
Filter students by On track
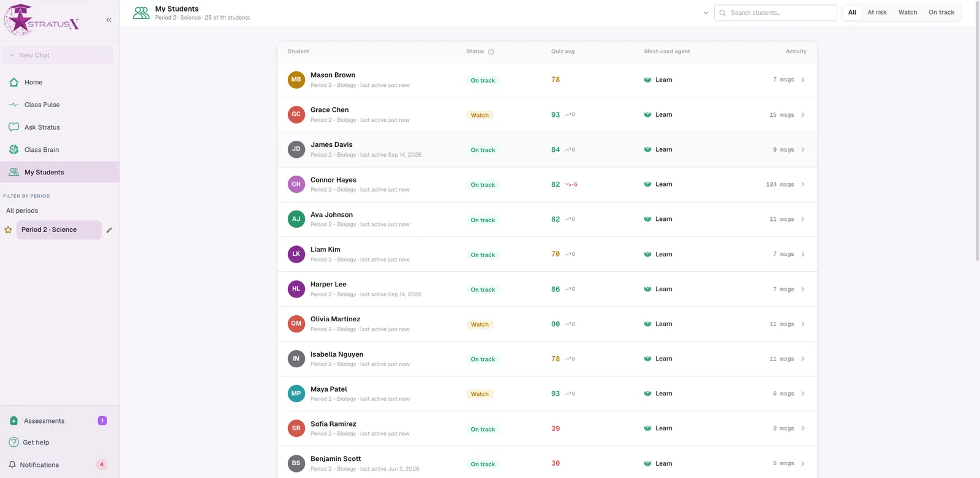coord(941,13)
